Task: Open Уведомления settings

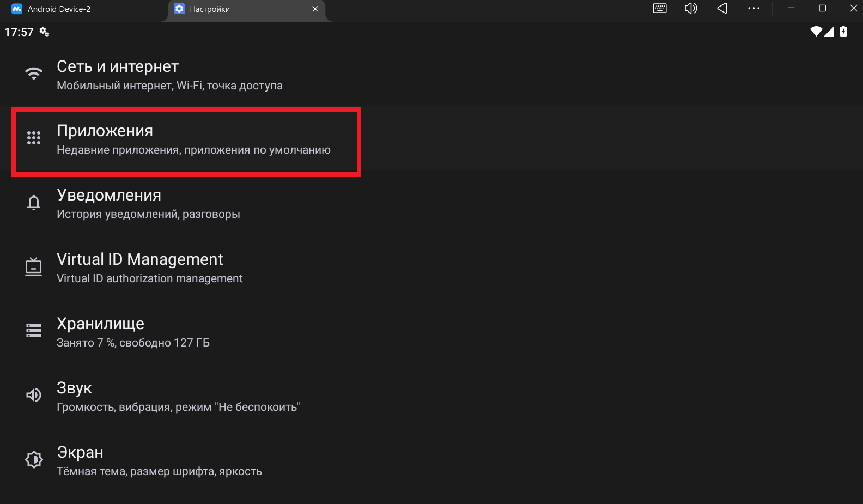Action: pos(148,204)
